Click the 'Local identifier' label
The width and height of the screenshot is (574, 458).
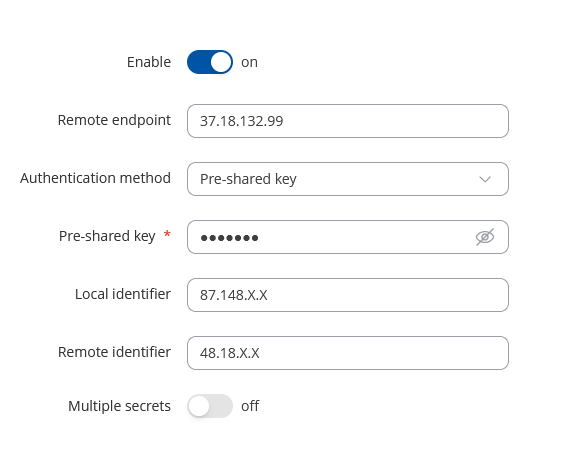pos(123,294)
